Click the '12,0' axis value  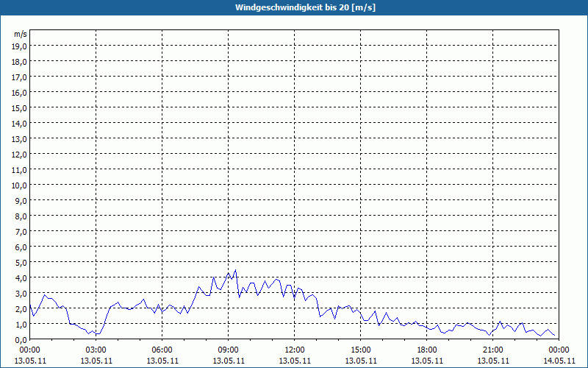point(21,155)
